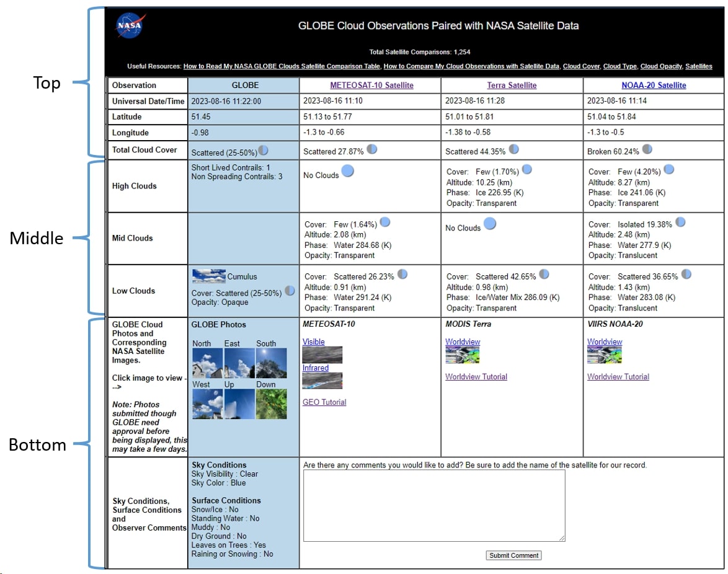Follow the Cloud Opacity resource link
Image resolution: width=728 pixels, height=574 pixels.
click(x=661, y=66)
